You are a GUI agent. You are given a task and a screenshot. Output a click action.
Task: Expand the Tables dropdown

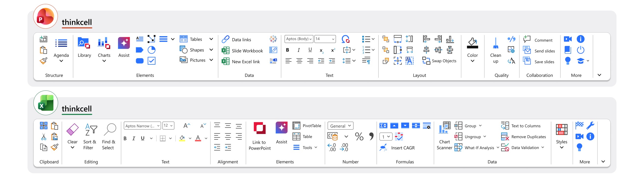click(x=211, y=39)
